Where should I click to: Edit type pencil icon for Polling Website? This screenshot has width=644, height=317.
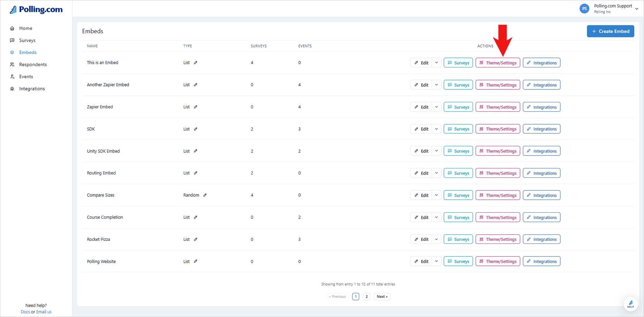pyautogui.click(x=196, y=261)
